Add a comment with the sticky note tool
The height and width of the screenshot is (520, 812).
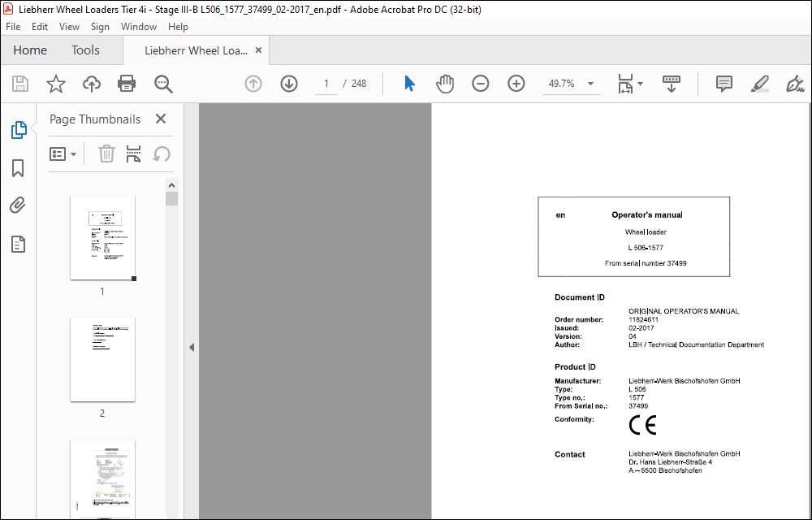pos(724,84)
